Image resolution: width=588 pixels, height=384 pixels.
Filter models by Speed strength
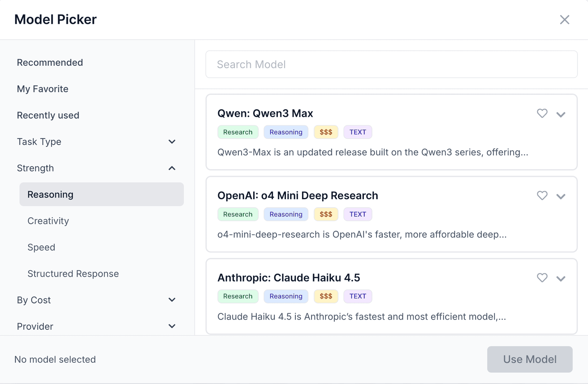click(x=41, y=247)
